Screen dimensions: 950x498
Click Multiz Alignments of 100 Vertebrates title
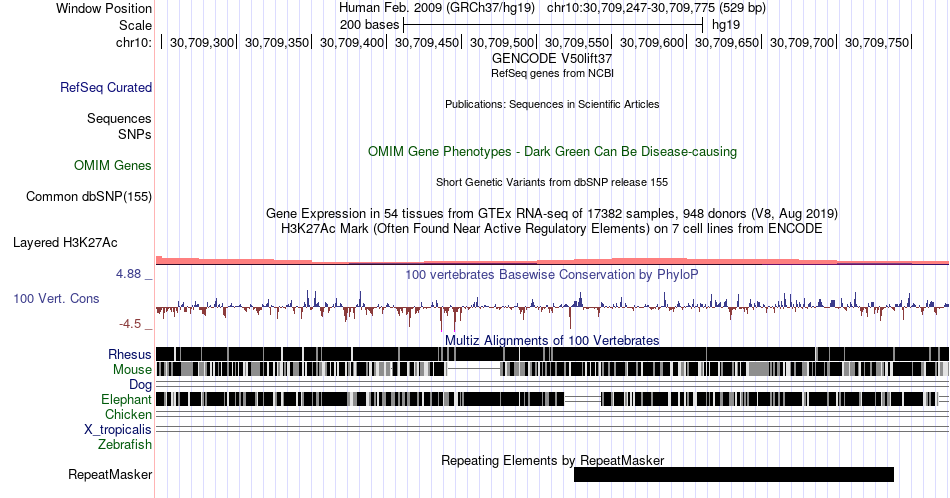[x=552, y=340]
